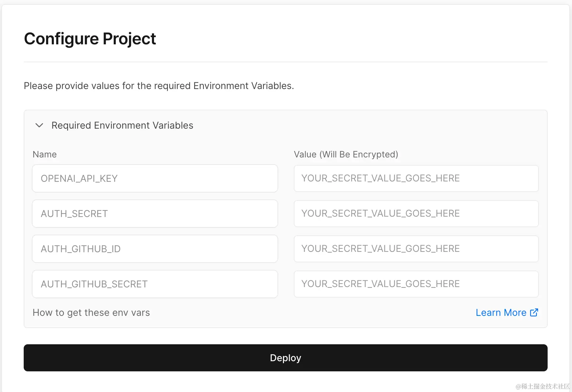The height and width of the screenshot is (392, 572).
Task: Select the AUTH_SECRET name field
Action: (155, 214)
